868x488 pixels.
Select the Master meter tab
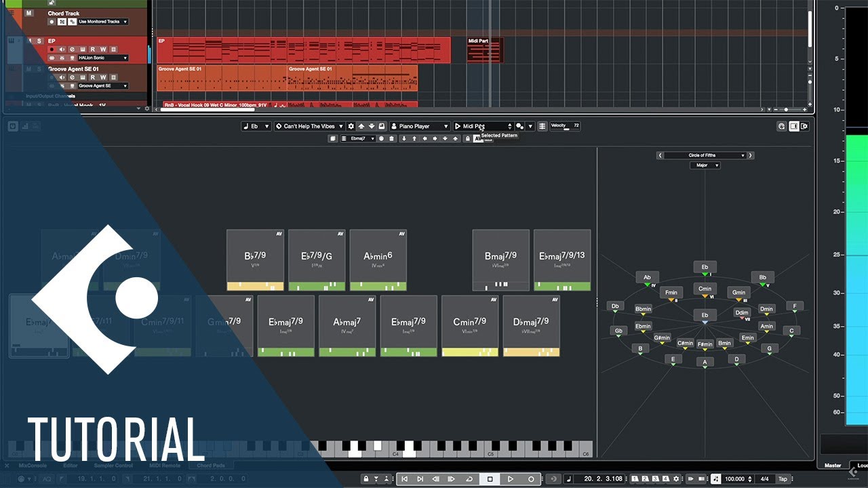point(833,466)
